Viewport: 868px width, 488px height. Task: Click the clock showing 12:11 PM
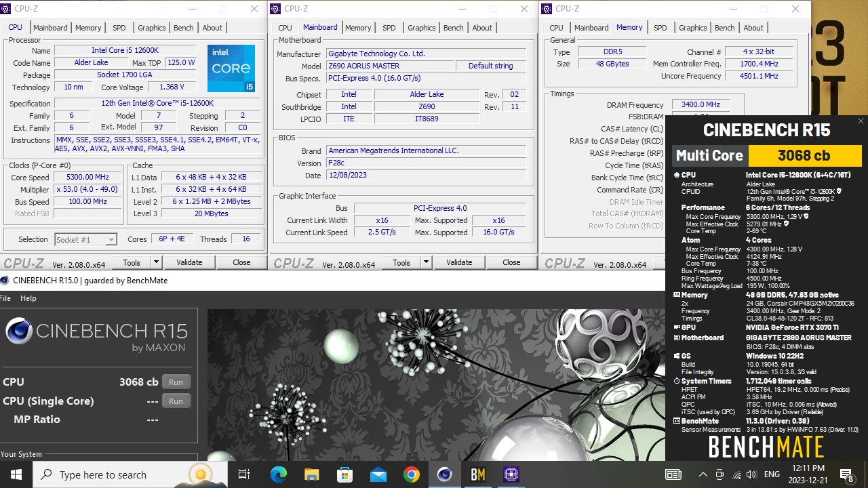pos(808,474)
